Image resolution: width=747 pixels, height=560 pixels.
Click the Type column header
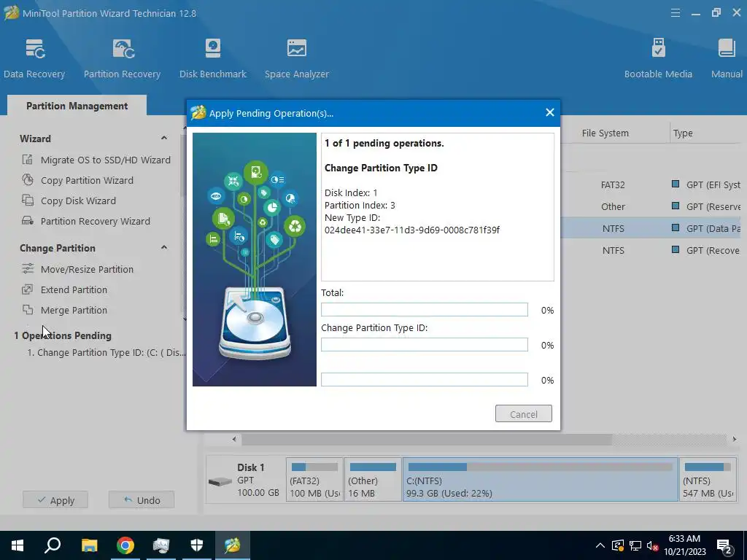pyautogui.click(x=683, y=133)
